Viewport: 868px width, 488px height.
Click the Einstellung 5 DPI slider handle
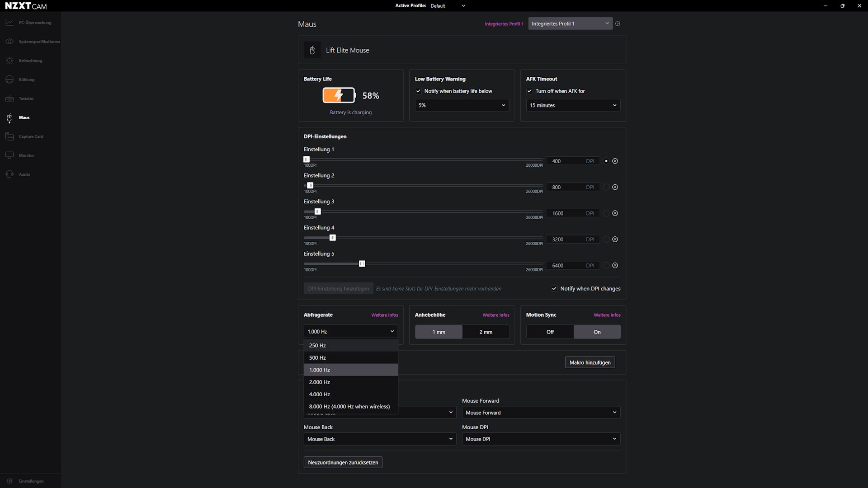362,264
